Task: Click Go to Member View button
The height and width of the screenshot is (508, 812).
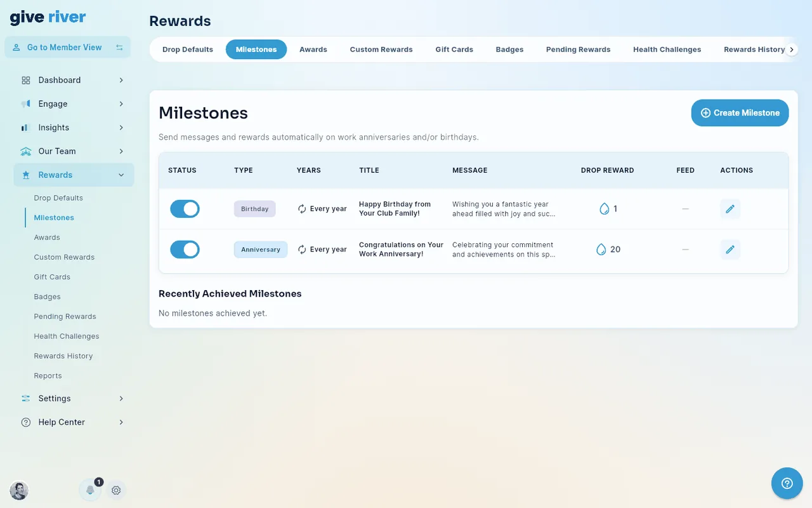Action: tap(68, 48)
